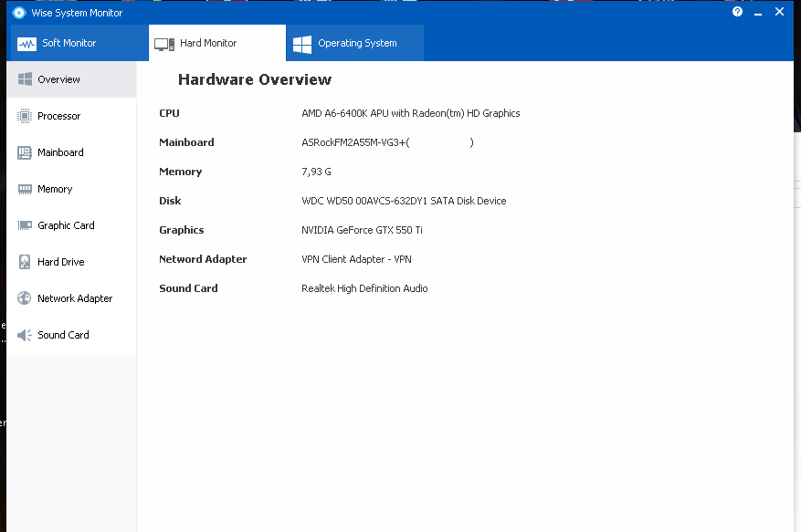The height and width of the screenshot is (532, 801).
Task: Select the 7,93 G memory value
Action: coord(316,172)
